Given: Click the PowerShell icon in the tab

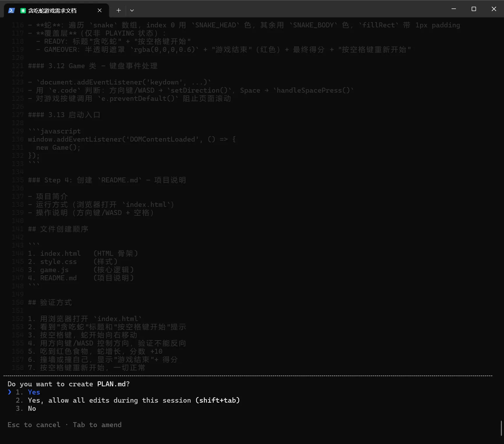Looking at the screenshot, I should (x=11, y=10).
